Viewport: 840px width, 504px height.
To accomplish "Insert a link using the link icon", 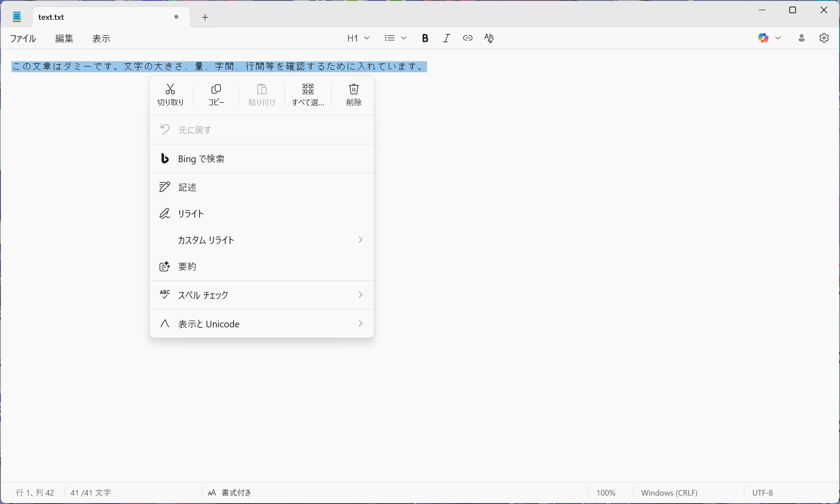I will (x=468, y=38).
